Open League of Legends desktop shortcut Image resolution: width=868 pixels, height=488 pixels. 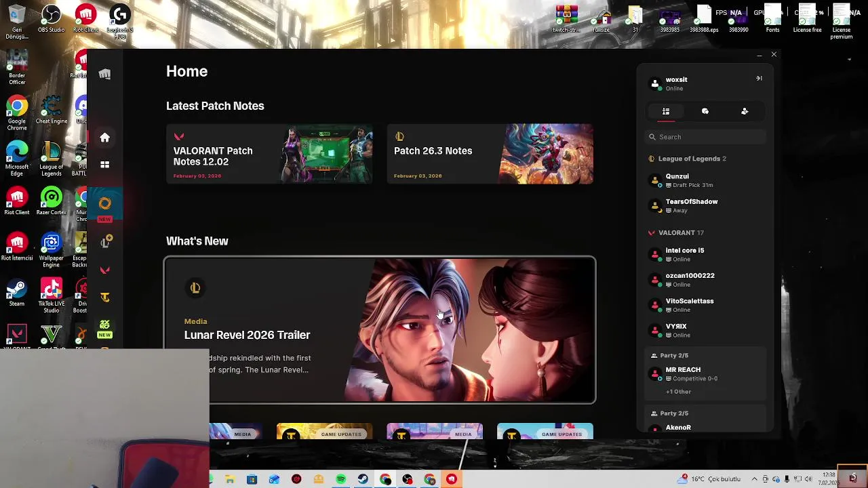pyautogui.click(x=51, y=159)
